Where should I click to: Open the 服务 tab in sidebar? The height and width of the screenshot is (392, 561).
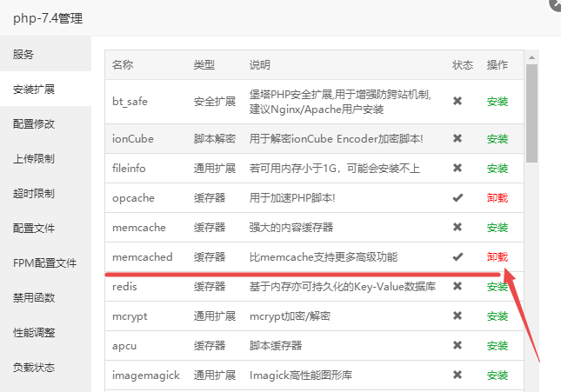point(45,54)
